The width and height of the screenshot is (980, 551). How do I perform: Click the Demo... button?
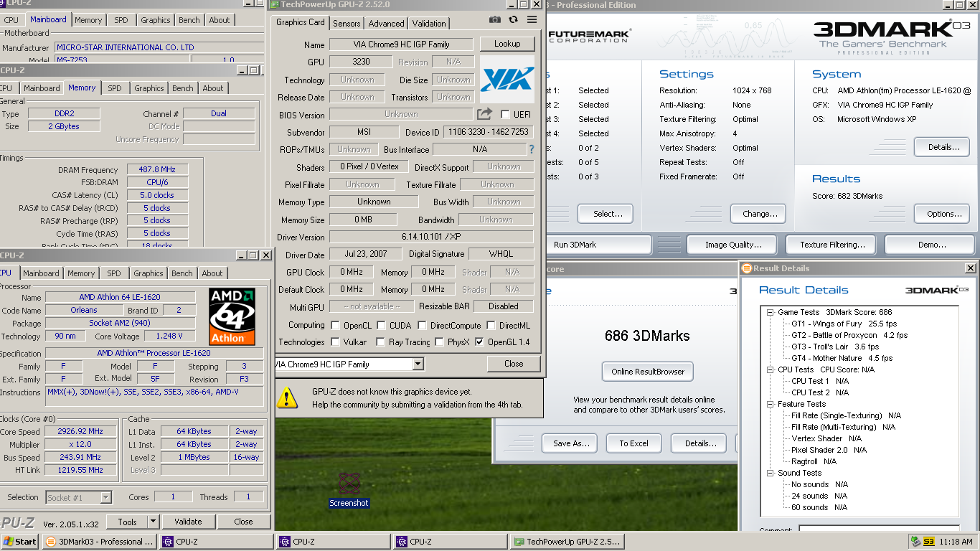pos(931,245)
